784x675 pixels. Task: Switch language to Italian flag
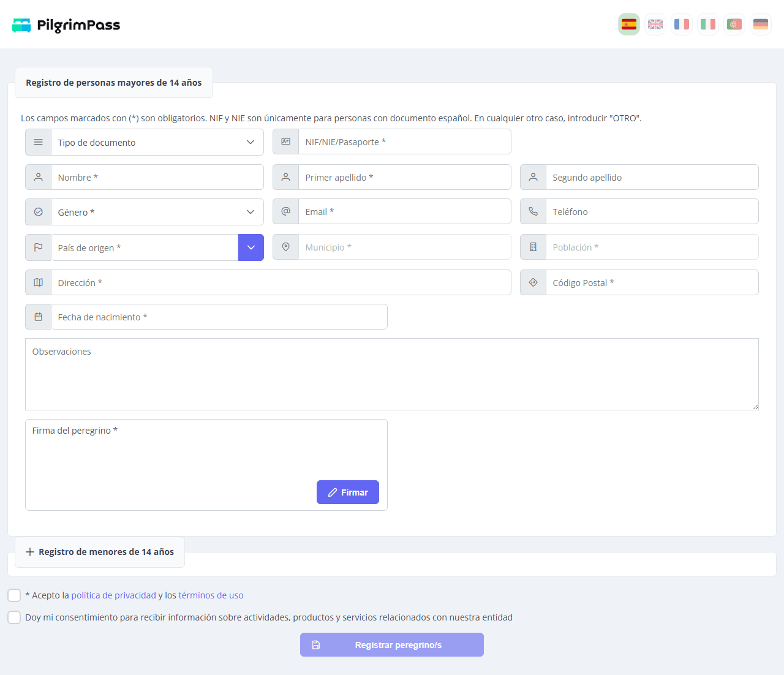point(708,25)
